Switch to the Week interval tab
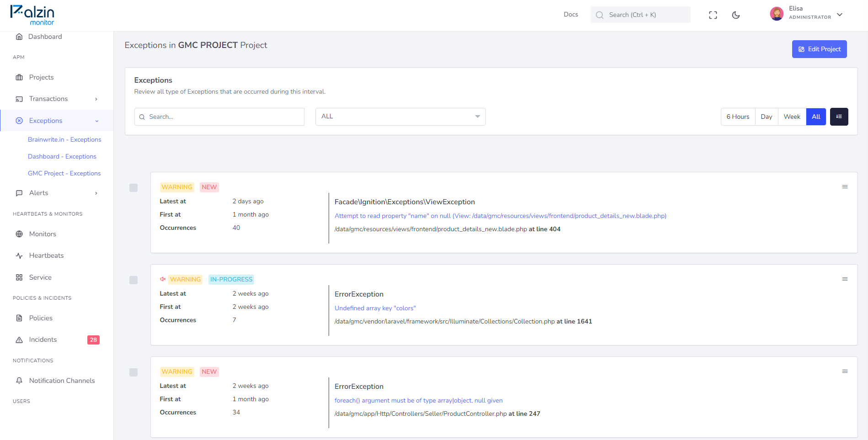The image size is (868, 440). click(792, 117)
